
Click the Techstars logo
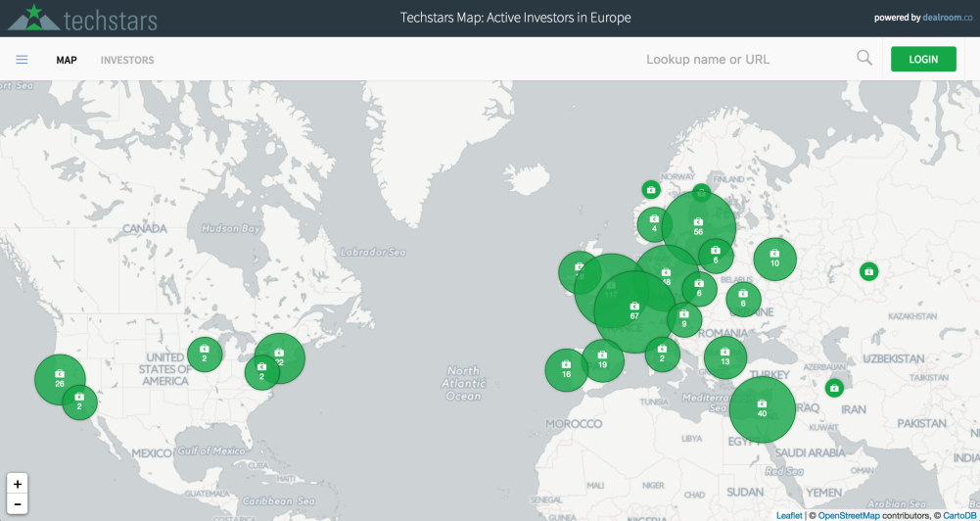pos(82,19)
